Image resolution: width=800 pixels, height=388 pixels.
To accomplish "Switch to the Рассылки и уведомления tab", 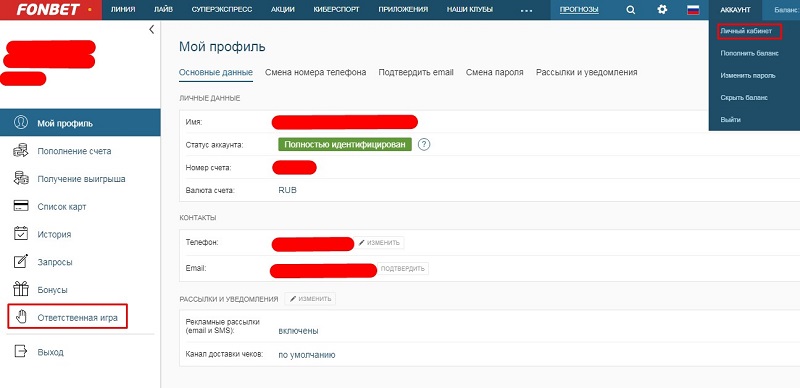I will [x=586, y=72].
